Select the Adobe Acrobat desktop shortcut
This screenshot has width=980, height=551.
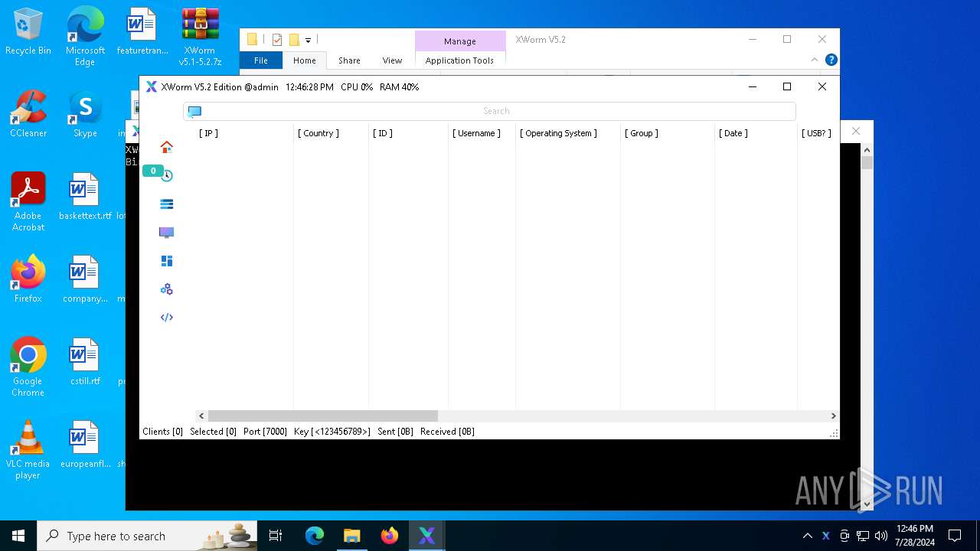coord(28,202)
